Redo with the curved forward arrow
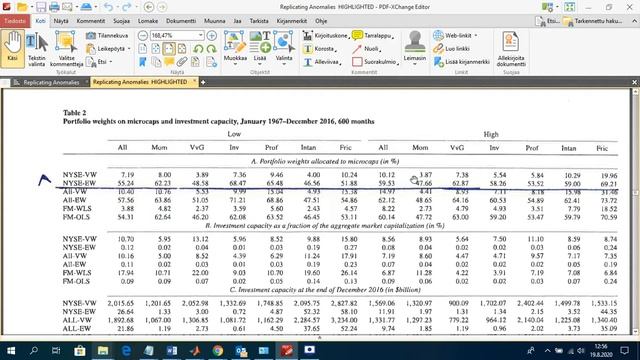The image size is (640, 360). (127, 7)
